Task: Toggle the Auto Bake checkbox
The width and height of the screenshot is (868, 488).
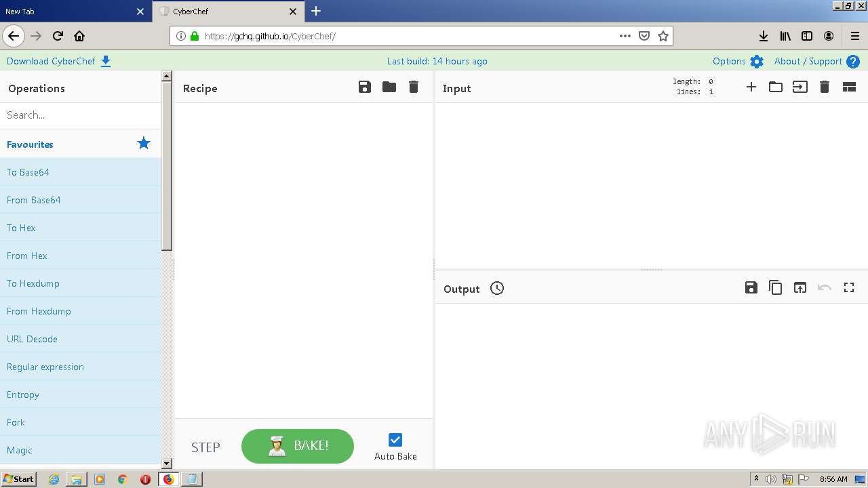Action: (395, 440)
